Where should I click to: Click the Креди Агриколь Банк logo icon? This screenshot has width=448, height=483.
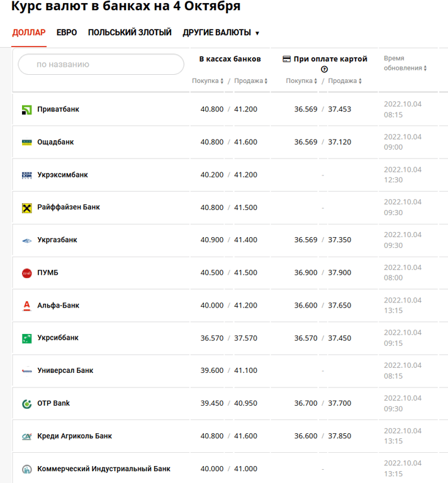click(x=27, y=436)
